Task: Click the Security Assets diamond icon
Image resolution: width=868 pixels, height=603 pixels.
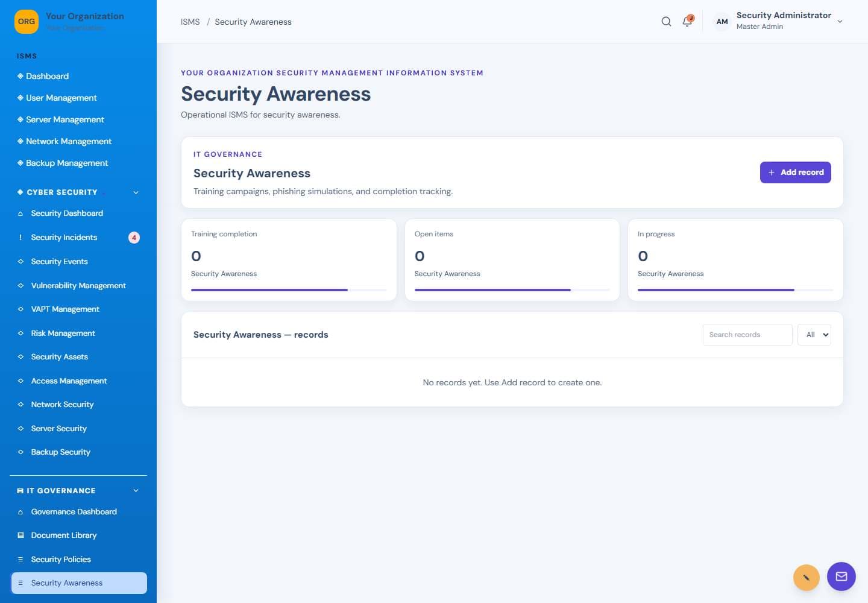Action: (x=20, y=357)
